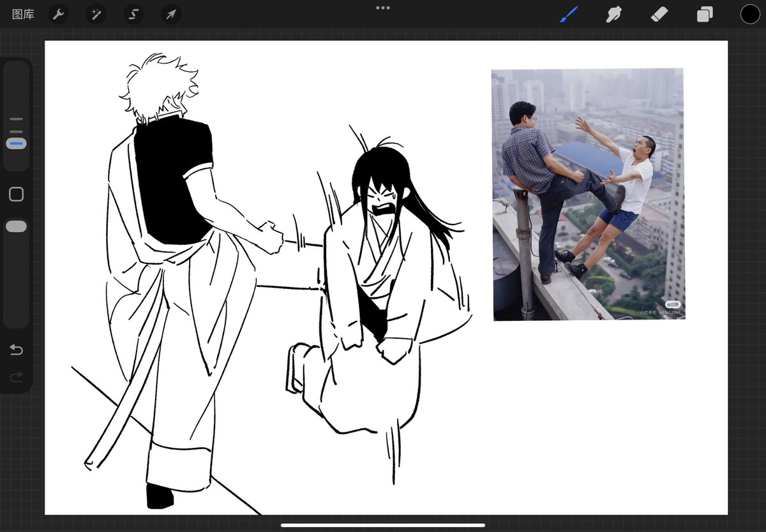The image size is (766, 532).
Task: Open the 图库 gallery
Action: pyautogui.click(x=23, y=14)
